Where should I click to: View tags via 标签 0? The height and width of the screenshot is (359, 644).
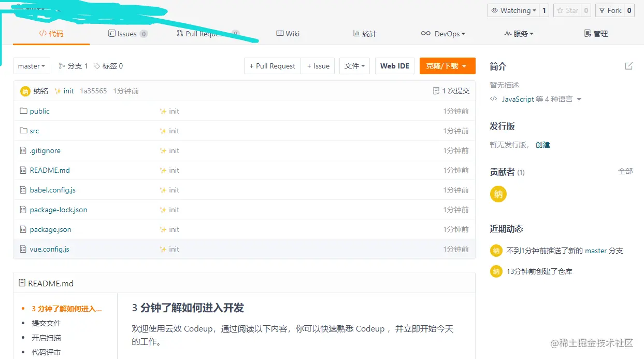coord(108,66)
